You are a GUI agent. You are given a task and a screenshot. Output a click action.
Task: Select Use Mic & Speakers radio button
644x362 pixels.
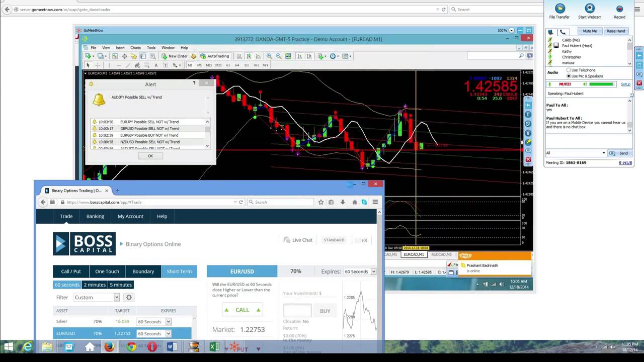pyautogui.click(x=569, y=76)
